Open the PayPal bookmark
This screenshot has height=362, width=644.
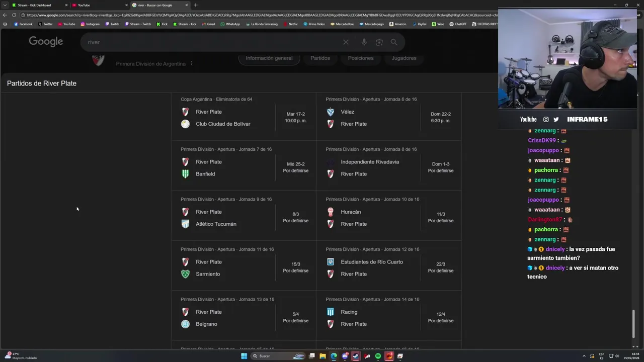[x=419, y=24]
